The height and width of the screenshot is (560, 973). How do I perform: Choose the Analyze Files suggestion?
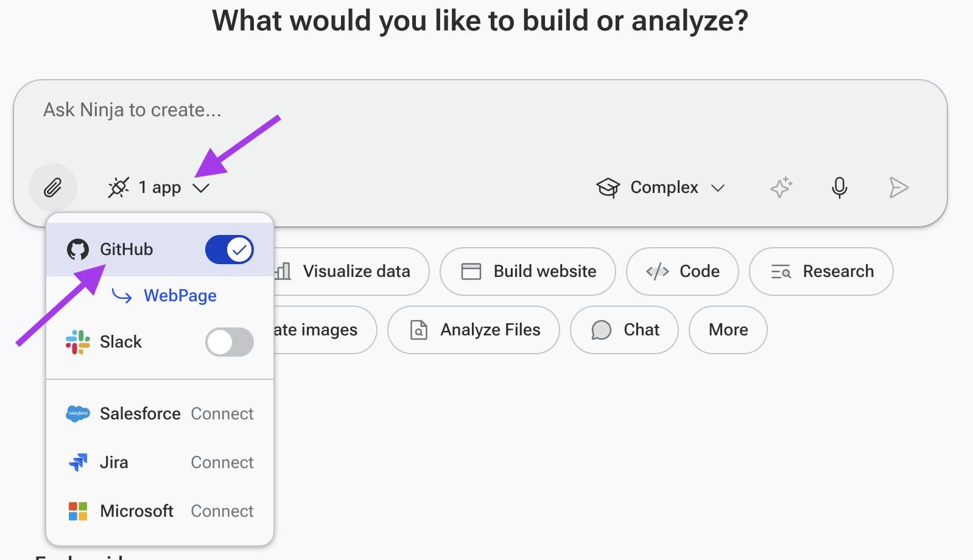click(474, 330)
